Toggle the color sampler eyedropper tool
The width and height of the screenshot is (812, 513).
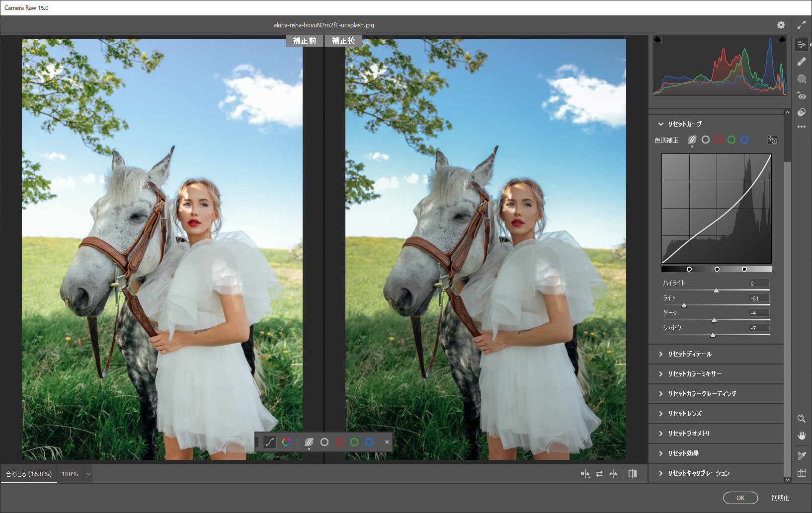click(x=802, y=455)
